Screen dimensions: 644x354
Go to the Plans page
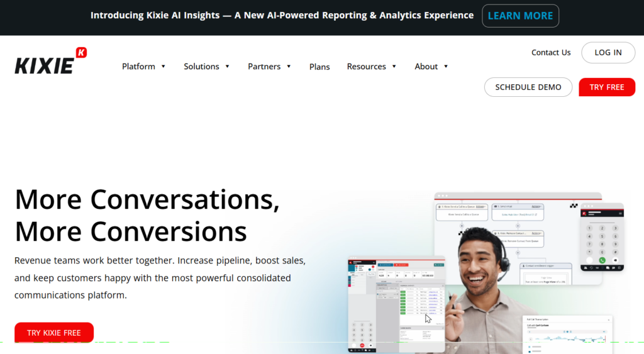pyautogui.click(x=319, y=67)
